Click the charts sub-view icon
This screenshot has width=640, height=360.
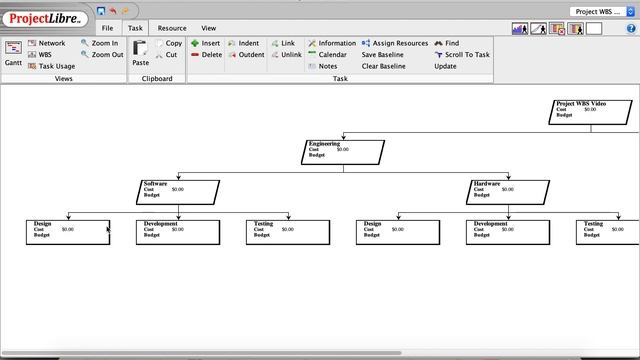point(538,29)
